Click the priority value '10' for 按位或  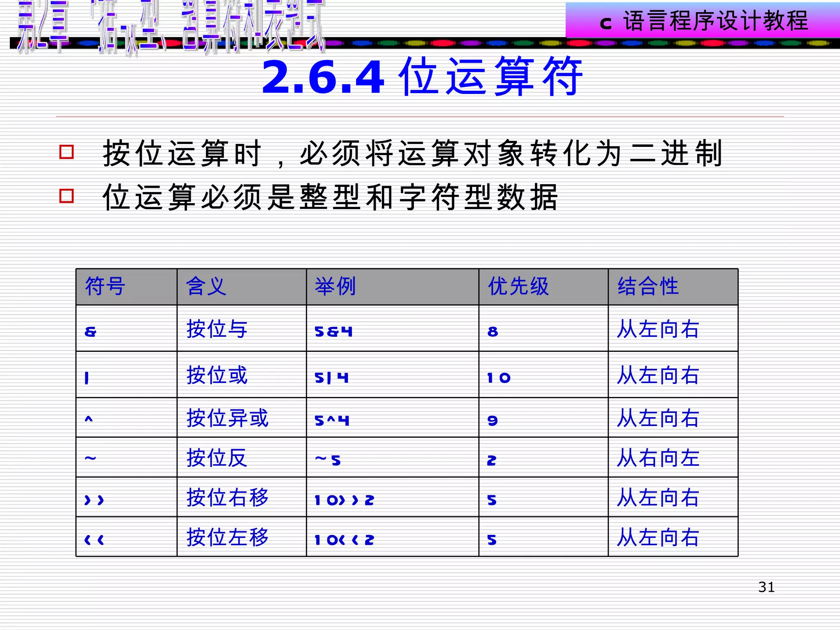point(499,378)
